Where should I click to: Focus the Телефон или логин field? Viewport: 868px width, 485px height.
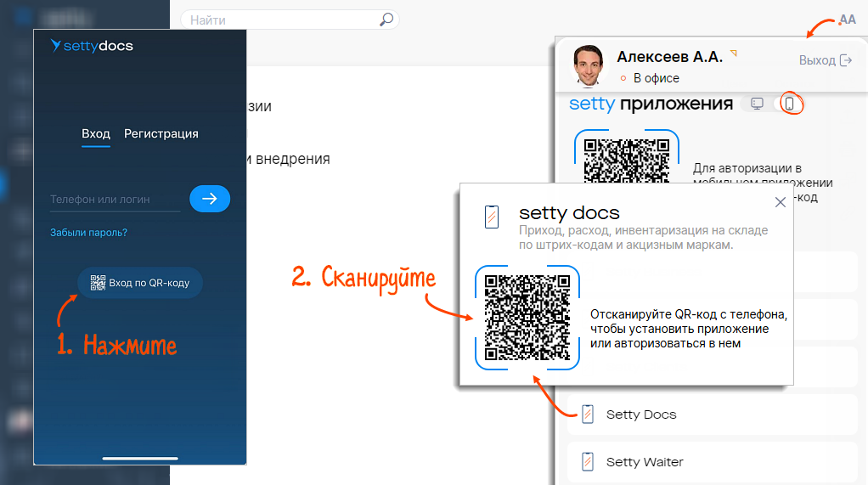click(x=116, y=200)
